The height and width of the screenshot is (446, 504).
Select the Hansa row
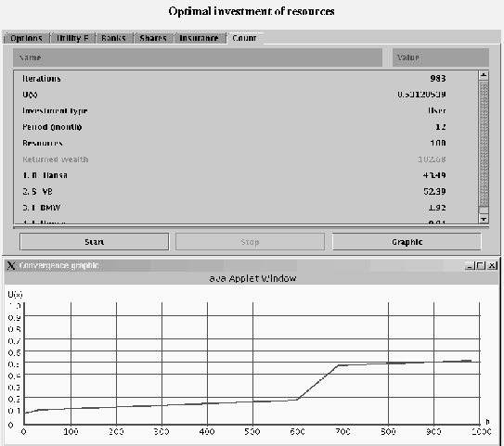pyautogui.click(x=246, y=175)
